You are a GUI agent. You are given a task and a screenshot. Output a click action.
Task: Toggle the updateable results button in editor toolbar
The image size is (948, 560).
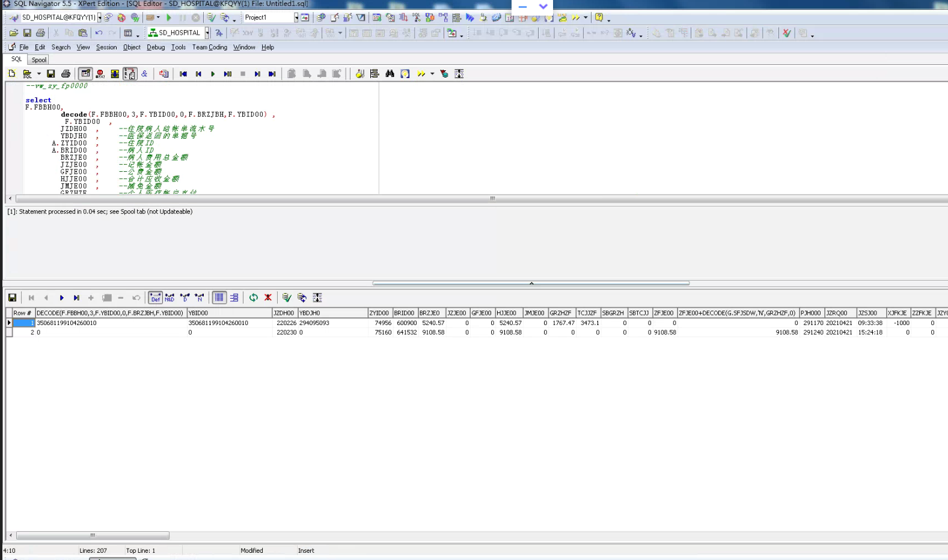click(85, 74)
